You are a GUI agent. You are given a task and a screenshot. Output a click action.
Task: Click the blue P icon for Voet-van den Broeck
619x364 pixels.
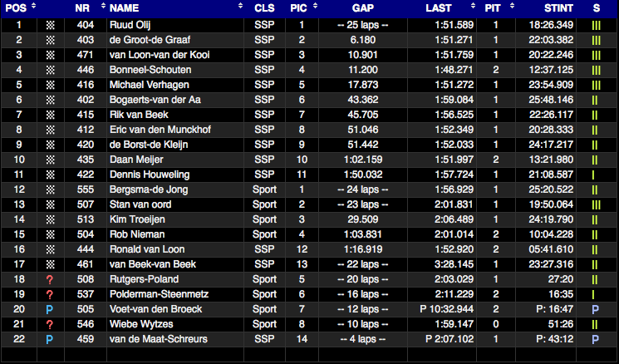50,309
